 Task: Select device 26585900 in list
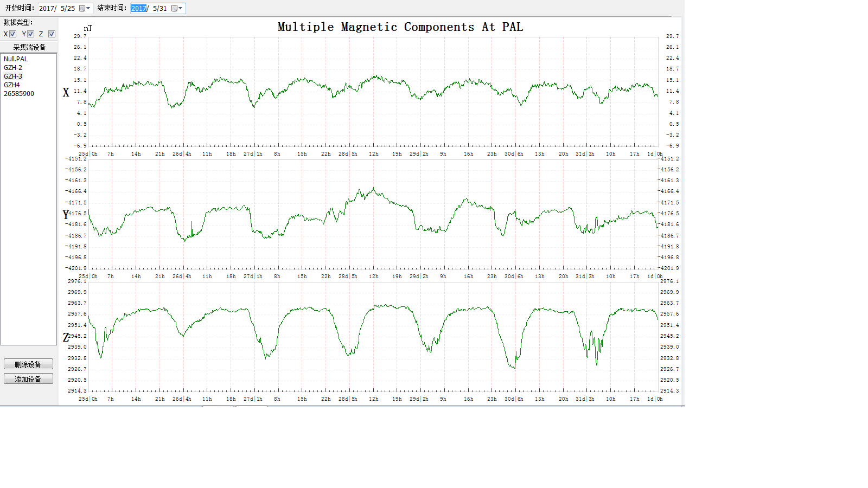19,94
